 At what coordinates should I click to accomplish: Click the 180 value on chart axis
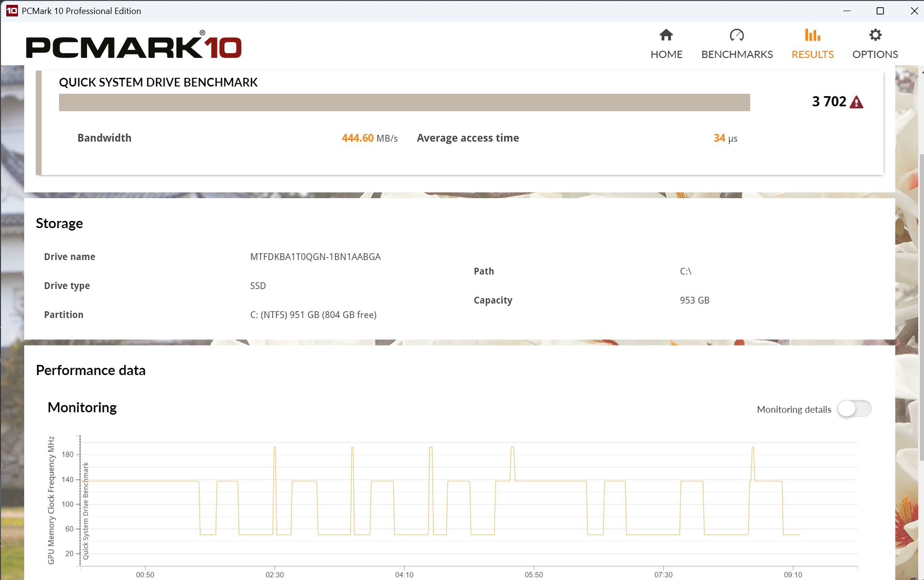click(x=68, y=454)
